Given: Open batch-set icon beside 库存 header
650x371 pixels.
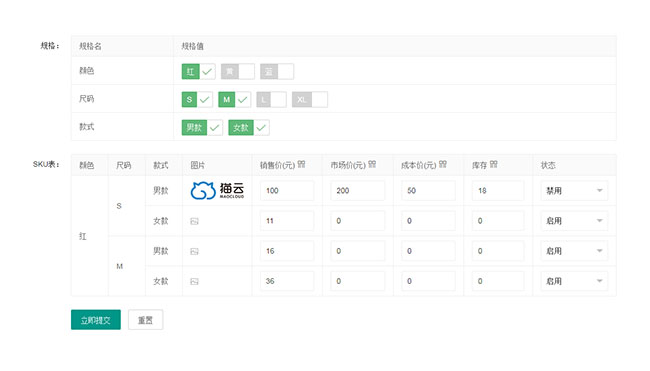Looking at the screenshot, I should [x=493, y=164].
